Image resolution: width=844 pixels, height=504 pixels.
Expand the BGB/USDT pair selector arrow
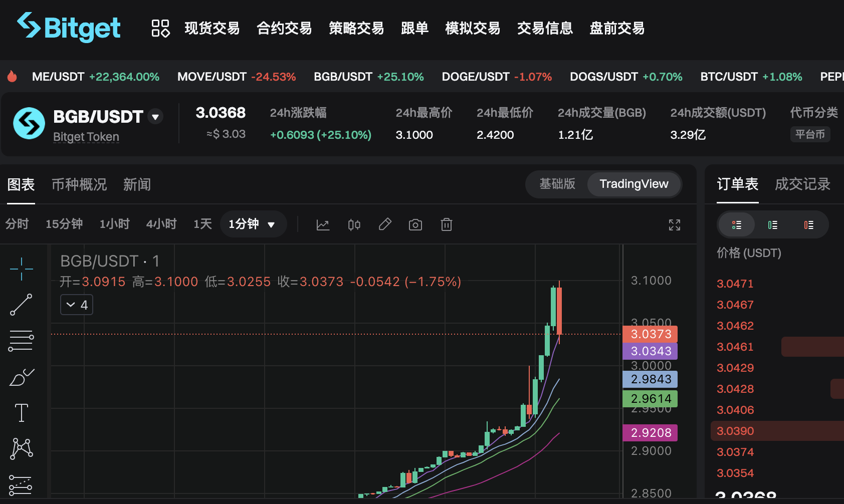[x=155, y=117]
